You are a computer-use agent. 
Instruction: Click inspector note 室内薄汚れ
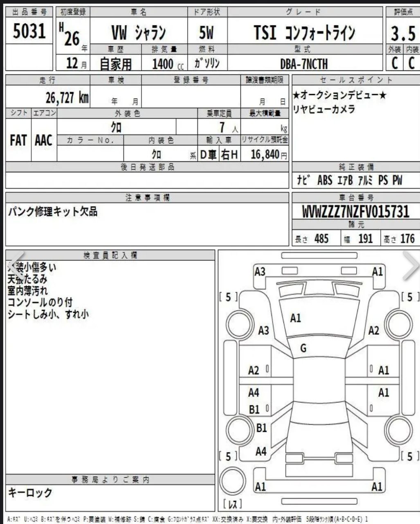pyautogui.click(x=27, y=291)
